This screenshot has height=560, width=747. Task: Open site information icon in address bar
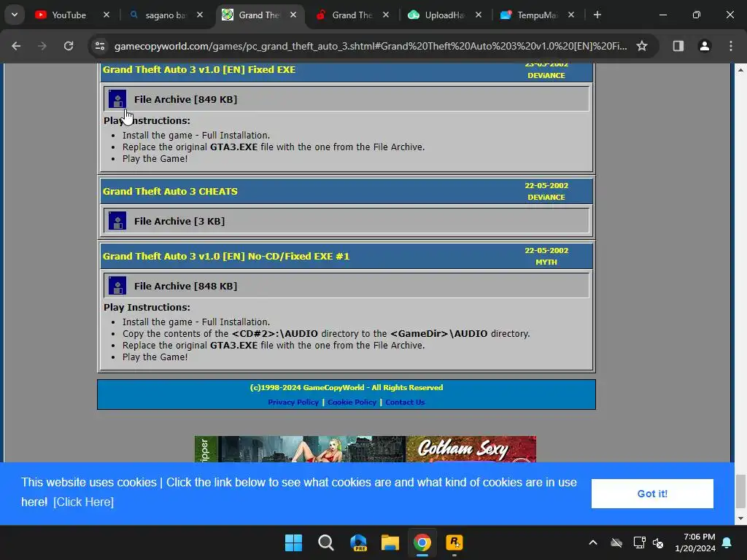pyautogui.click(x=100, y=46)
